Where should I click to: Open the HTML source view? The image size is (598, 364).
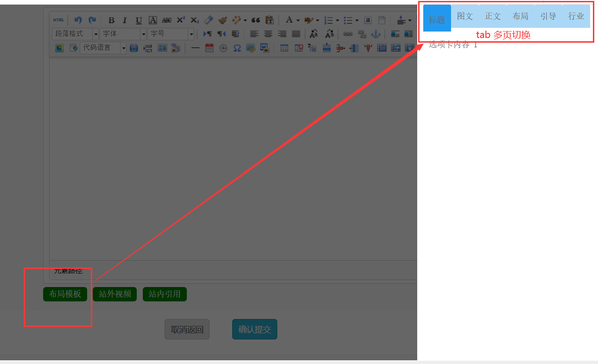pyautogui.click(x=58, y=20)
